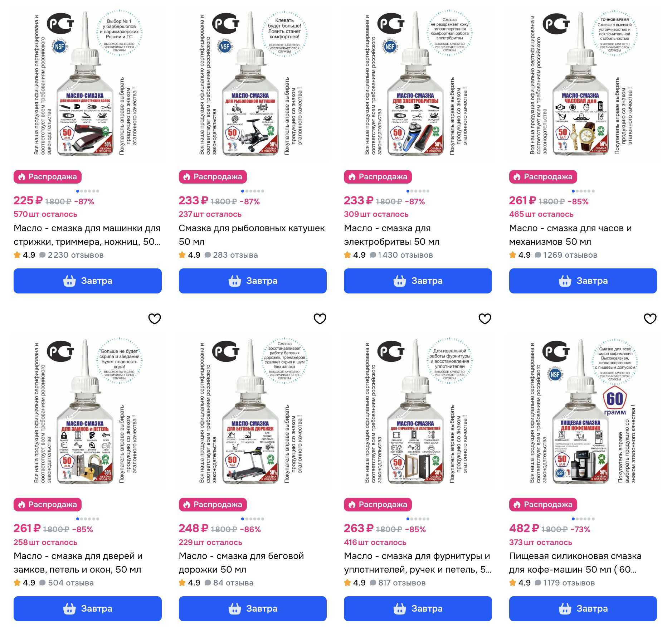Open the hair clipper oil product image
Viewport: 672px width, 627px height.
[88, 84]
